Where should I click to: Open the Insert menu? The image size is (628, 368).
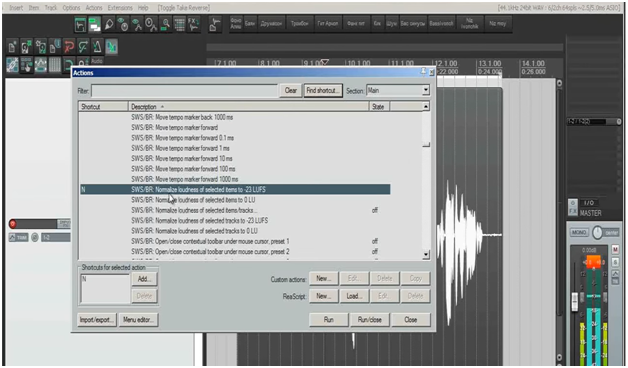coord(16,8)
